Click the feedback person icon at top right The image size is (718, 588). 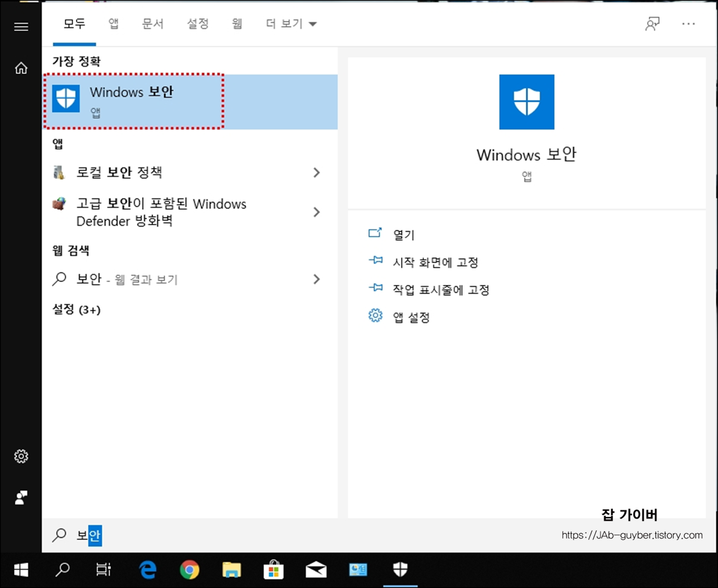click(653, 24)
